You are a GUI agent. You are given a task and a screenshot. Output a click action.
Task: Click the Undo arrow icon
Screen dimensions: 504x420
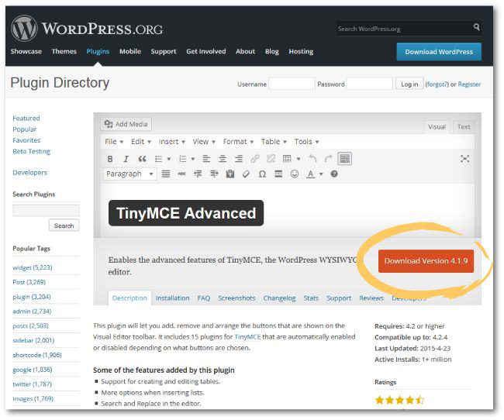tap(312, 159)
